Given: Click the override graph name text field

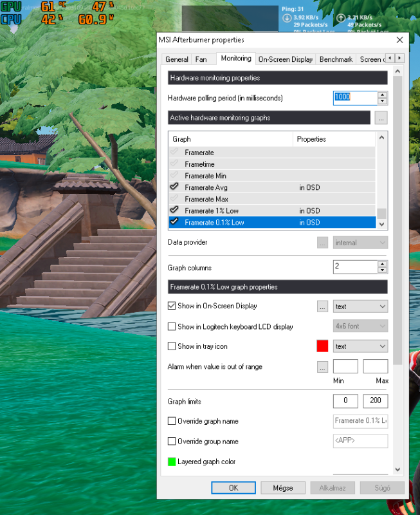Looking at the screenshot, I should tap(360, 421).
